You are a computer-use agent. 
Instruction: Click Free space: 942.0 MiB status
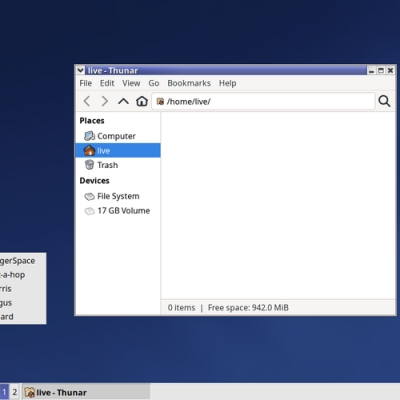pos(248,307)
